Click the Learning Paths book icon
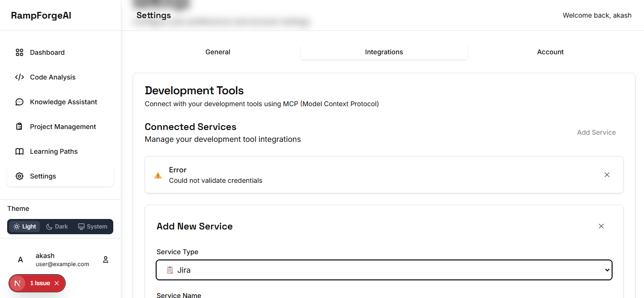 tap(20, 151)
